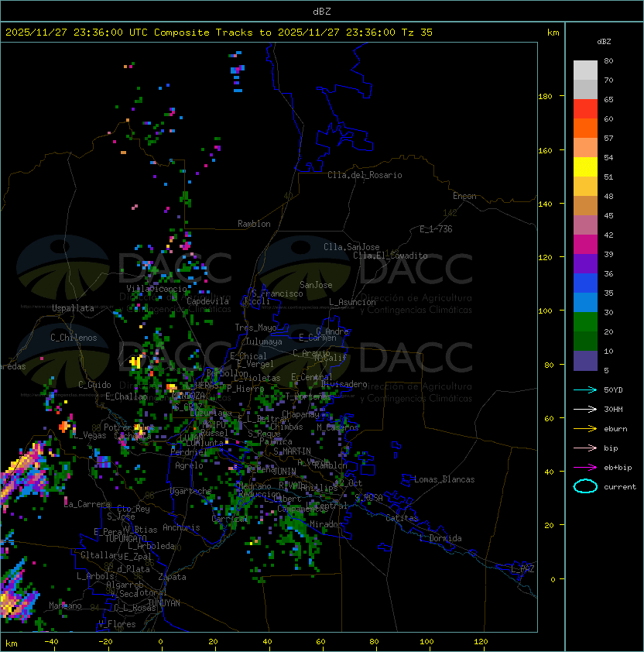Image resolution: width=644 pixels, height=652 pixels.
Task: Click the cyan ellipse 'current' symbol
Action: point(585,486)
